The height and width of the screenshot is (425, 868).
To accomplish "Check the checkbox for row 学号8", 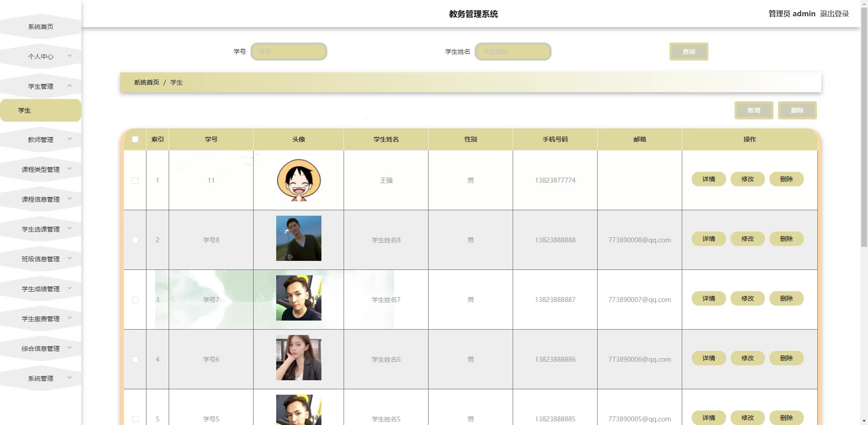I will [135, 240].
